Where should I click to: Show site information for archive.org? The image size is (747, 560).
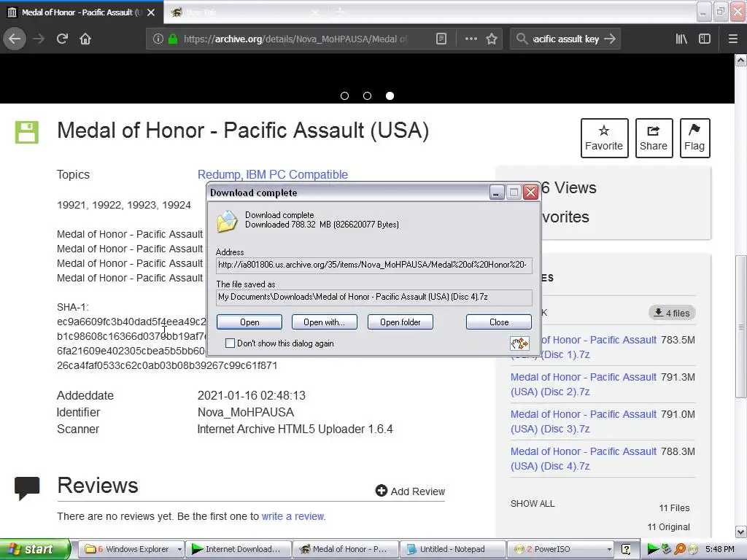click(x=158, y=39)
